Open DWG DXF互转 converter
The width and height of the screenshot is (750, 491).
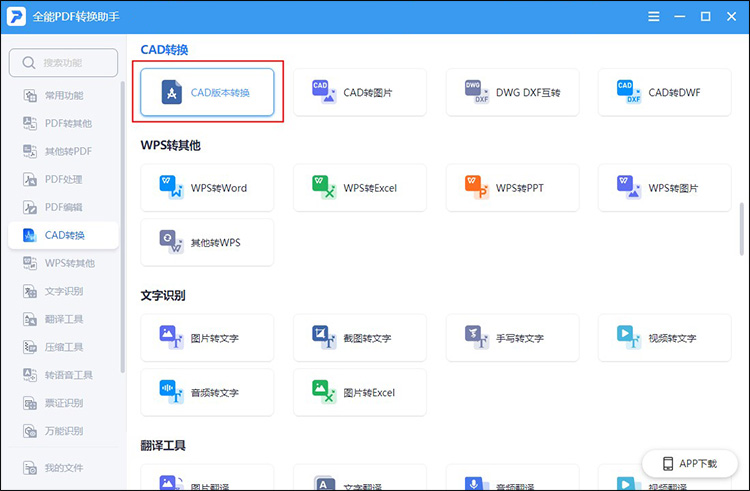pyautogui.click(x=512, y=92)
